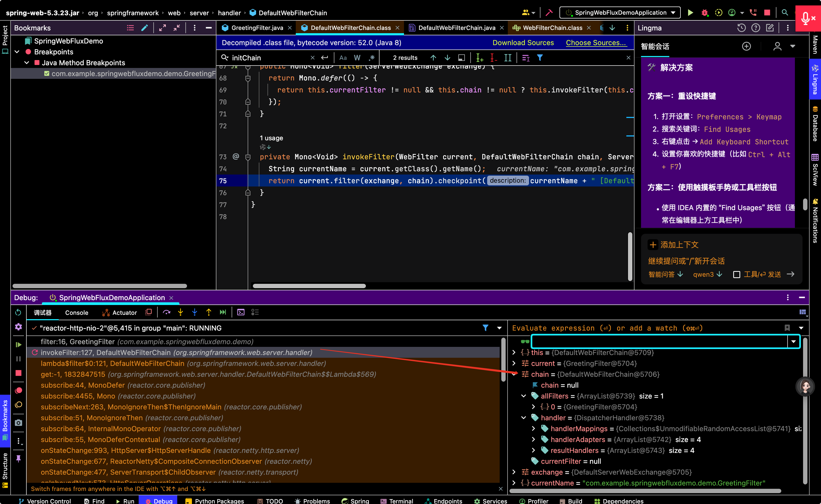Click the editor horizontal scrollbar
Image resolution: width=821 pixels, height=504 pixels.
(x=309, y=286)
